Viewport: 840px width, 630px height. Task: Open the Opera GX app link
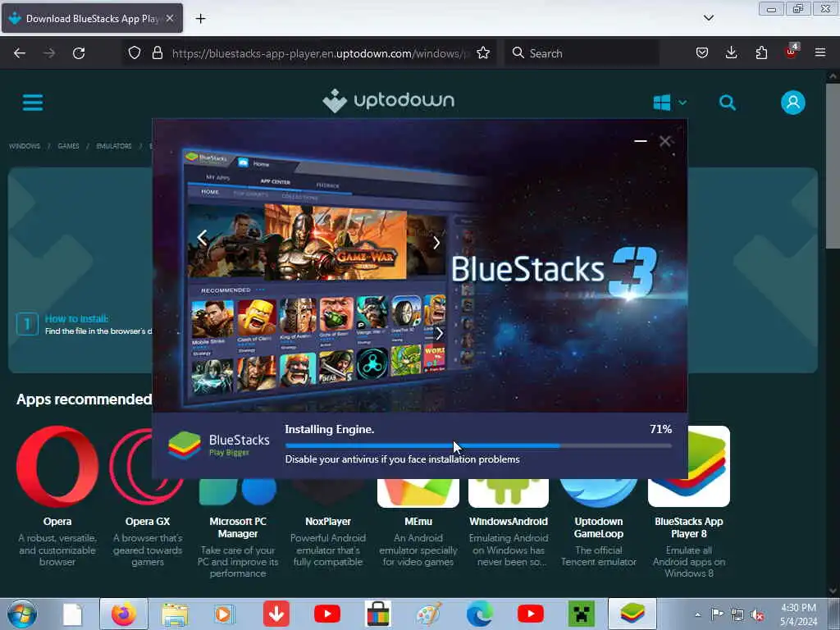148,521
